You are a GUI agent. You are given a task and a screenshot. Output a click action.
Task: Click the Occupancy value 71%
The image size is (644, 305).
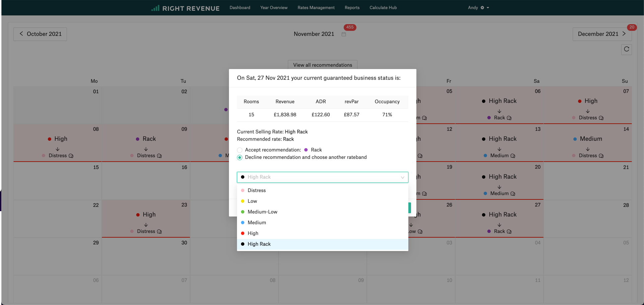(387, 115)
